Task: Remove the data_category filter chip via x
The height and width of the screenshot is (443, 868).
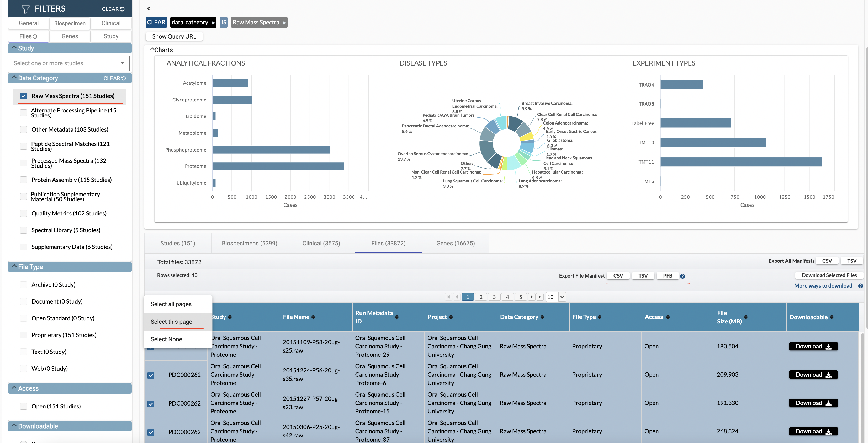Action: tap(213, 23)
